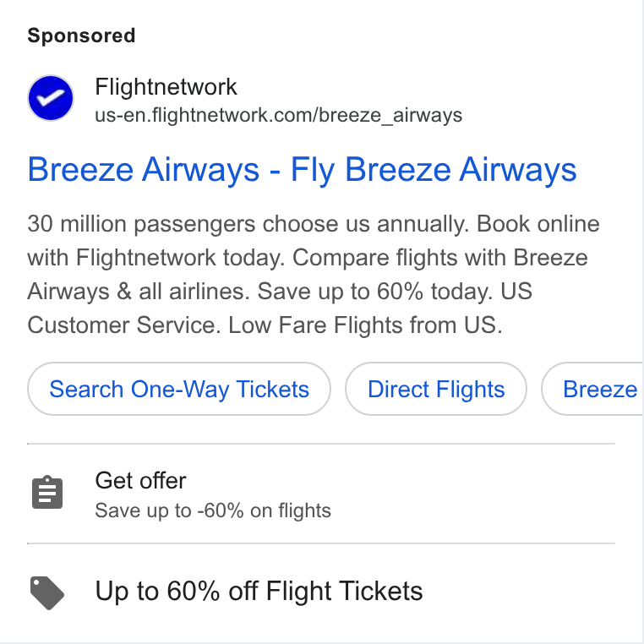
Task: Click the ad description starting 30 million passengers
Action: [x=314, y=275]
